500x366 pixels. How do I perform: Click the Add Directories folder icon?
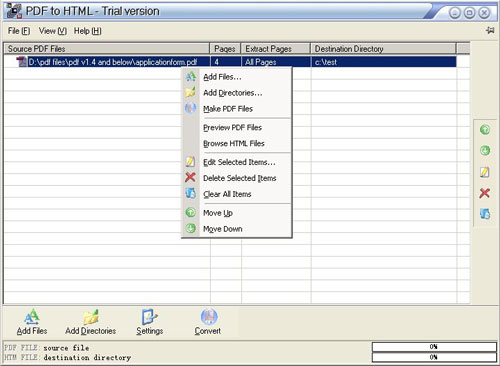(91, 317)
